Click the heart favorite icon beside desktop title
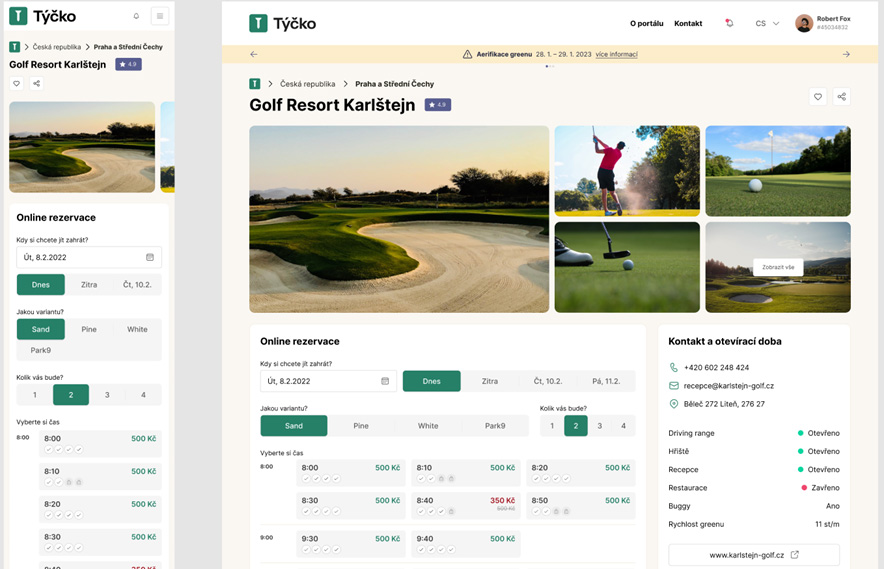 point(817,96)
